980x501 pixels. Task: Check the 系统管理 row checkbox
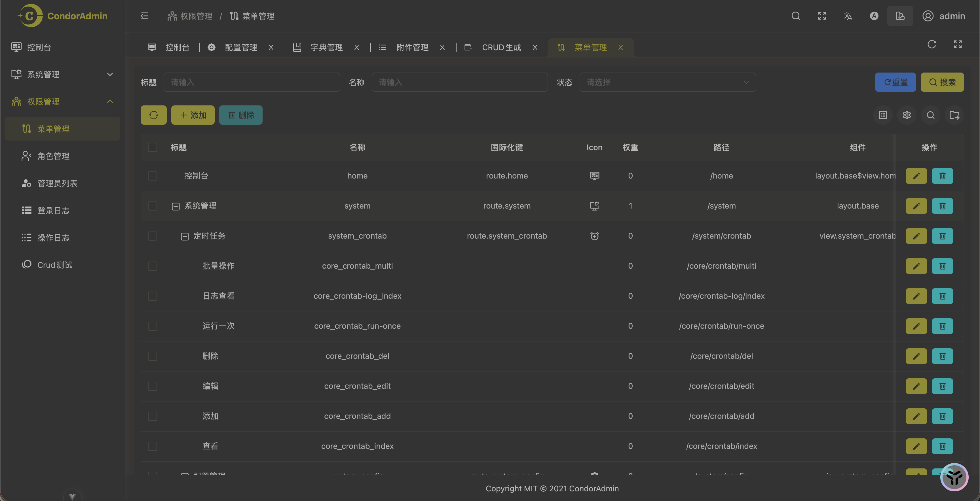[153, 206]
